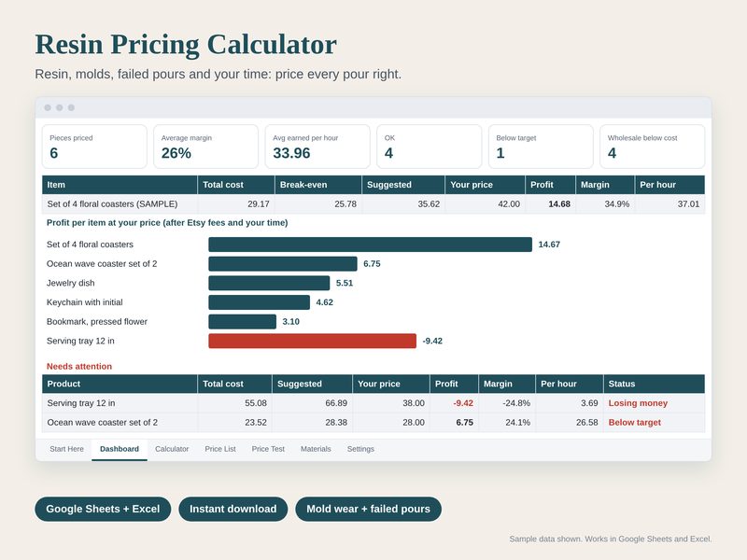Select the Avg earned per hour card

pyautogui.click(x=317, y=147)
